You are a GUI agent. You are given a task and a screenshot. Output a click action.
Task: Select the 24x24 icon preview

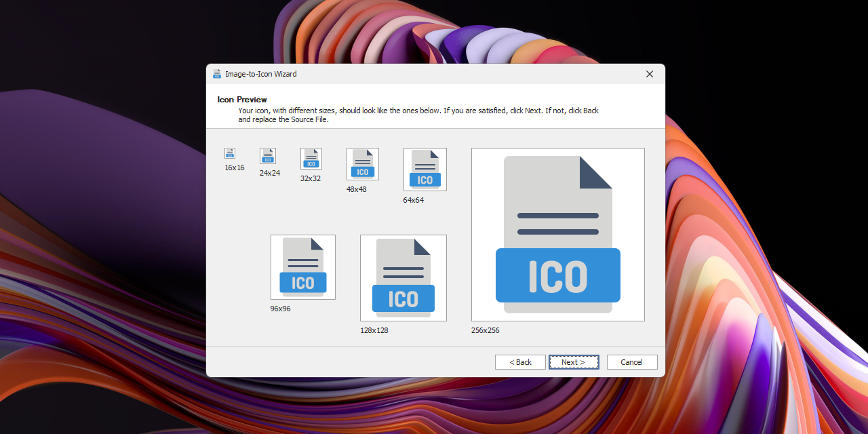[268, 156]
